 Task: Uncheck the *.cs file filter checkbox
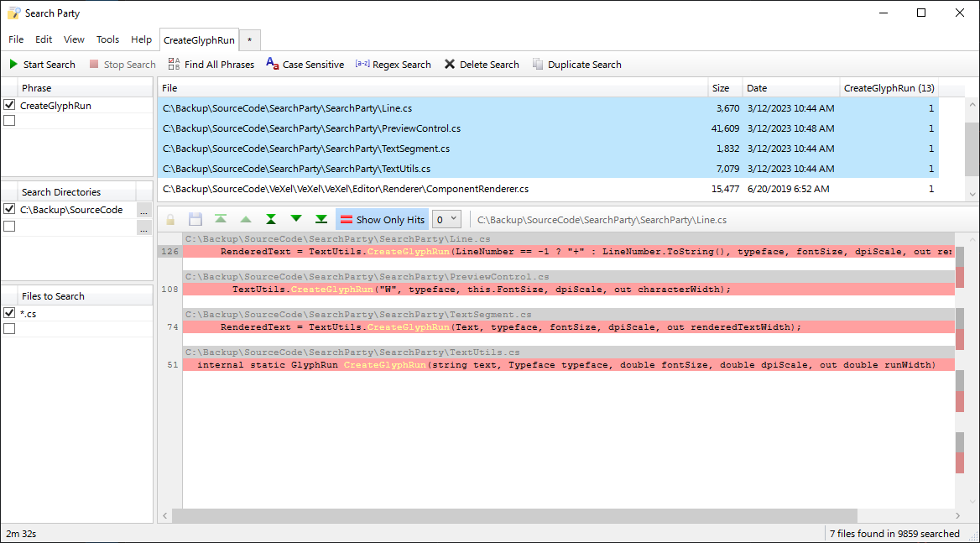9,313
